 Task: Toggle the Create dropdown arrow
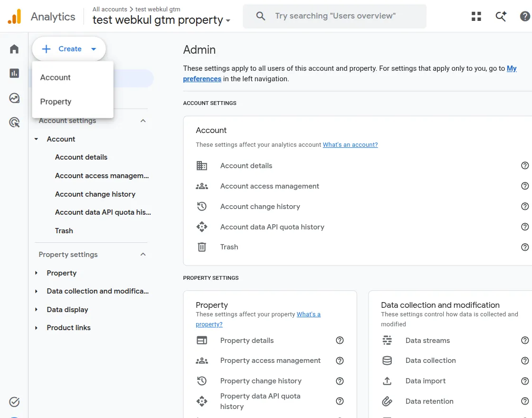pyautogui.click(x=94, y=49)
